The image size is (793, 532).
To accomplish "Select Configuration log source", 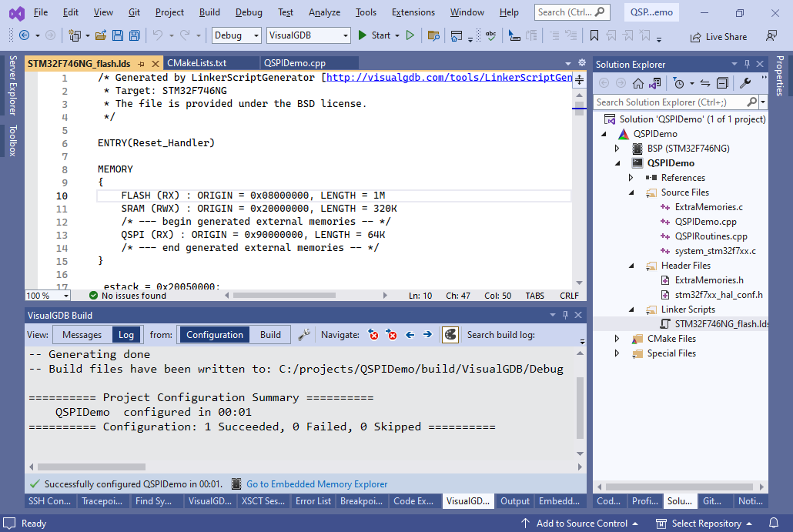I will (x=215, y=335).
